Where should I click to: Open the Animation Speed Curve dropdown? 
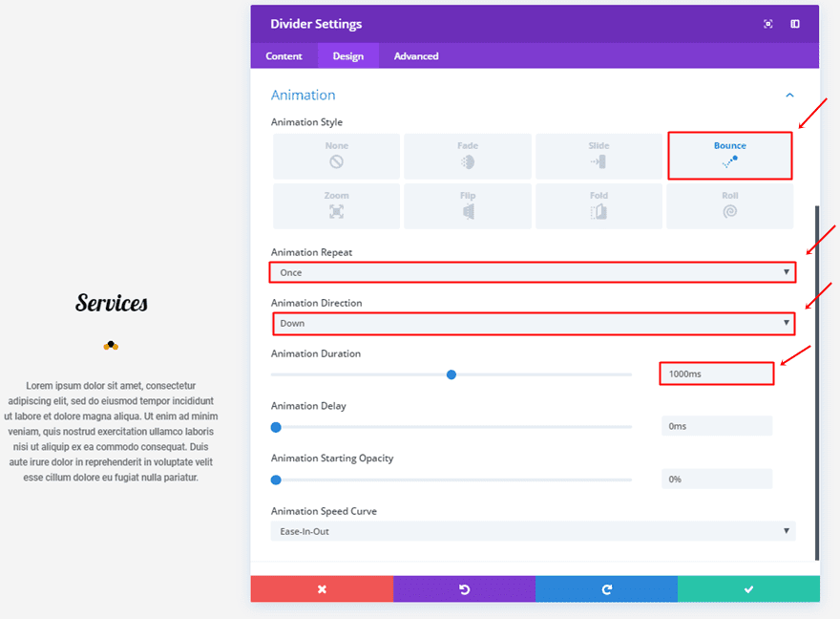click(533, 531)
